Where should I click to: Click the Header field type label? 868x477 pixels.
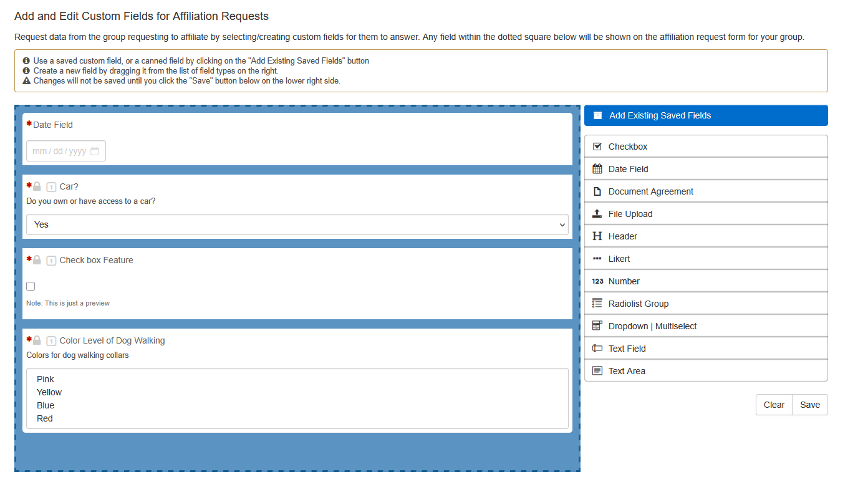click(623, 236)
